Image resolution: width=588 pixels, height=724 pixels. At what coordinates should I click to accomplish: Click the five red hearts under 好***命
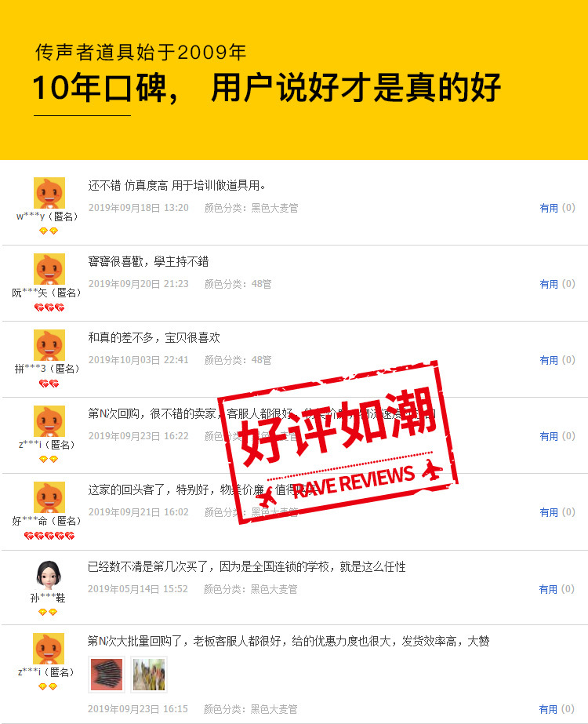click(x=49, y=536)
